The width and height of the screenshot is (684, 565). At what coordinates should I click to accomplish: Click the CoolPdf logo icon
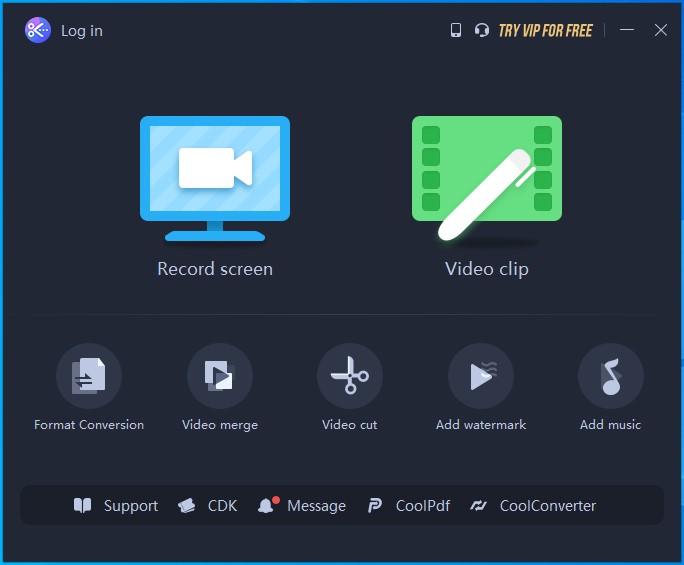point(374,505)
